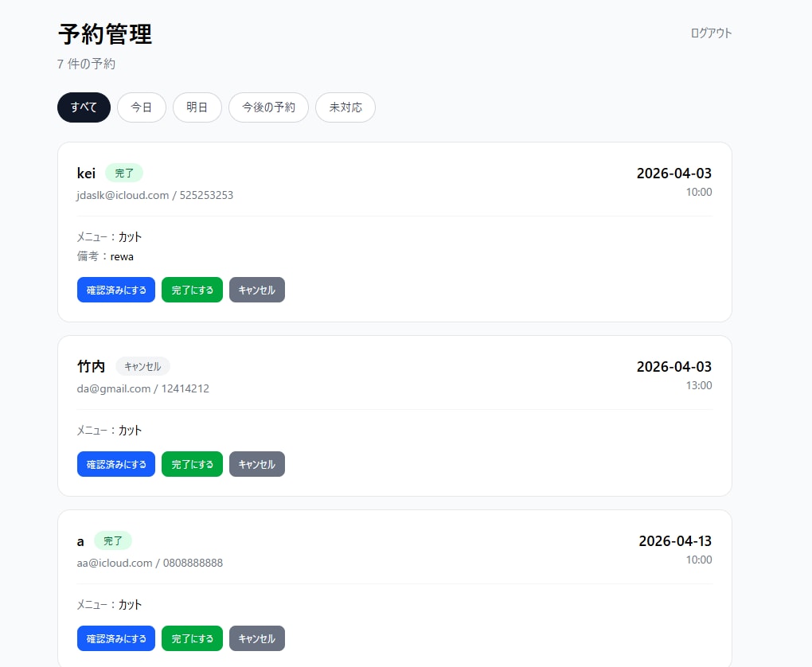This screenshot has width=812, height=667.
Task: Filter by 未対応 reservations
Action: click(345, 107)
